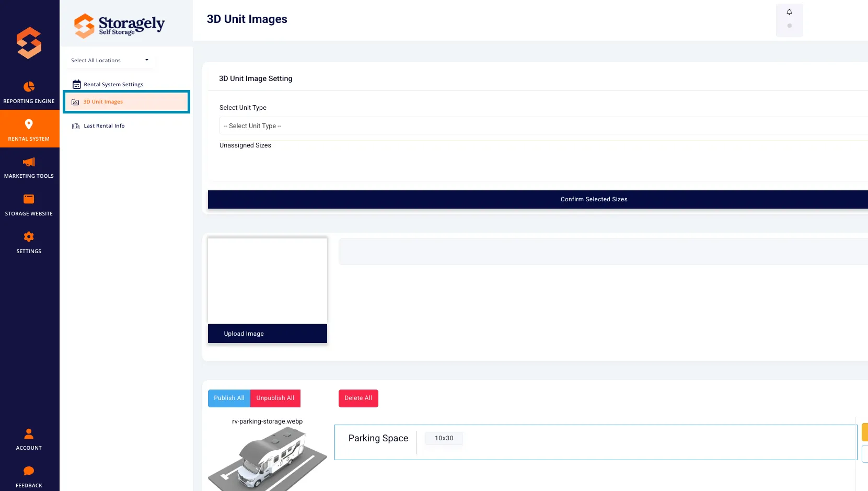Select 3D Unit Images menu item
The image size is (868, 491).
pos(126,102)
